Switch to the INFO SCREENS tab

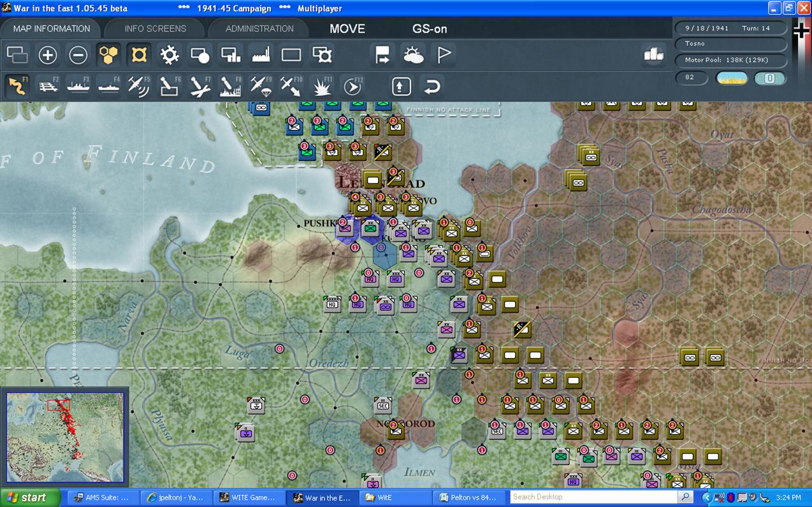(x=156, y=29)
